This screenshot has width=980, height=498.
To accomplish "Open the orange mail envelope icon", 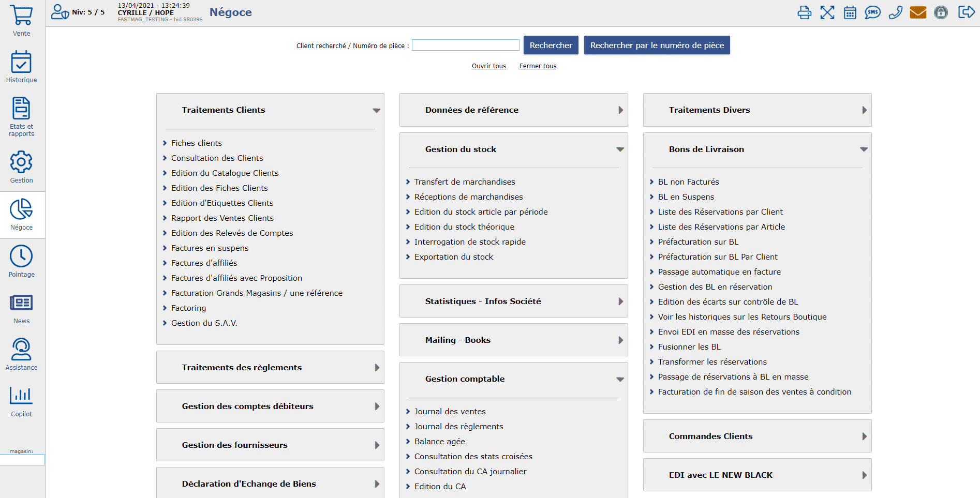I will [x=918, y=12].
